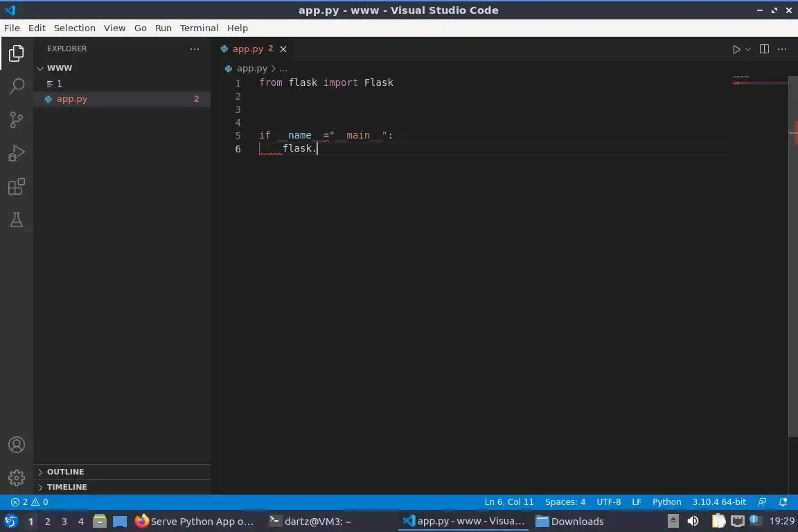Switch to workspace 3 in taskbar

64,522
